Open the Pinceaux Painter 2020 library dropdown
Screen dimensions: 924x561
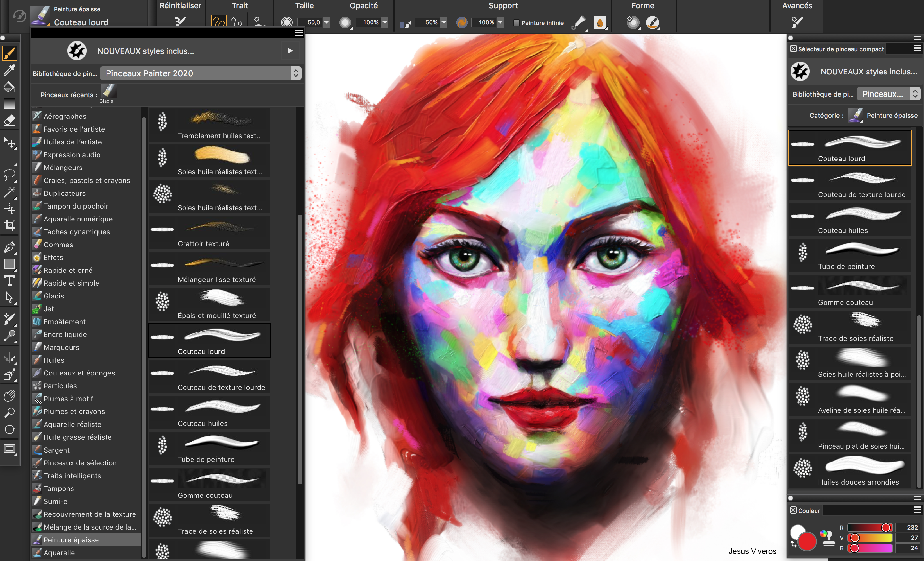point(201,73)
